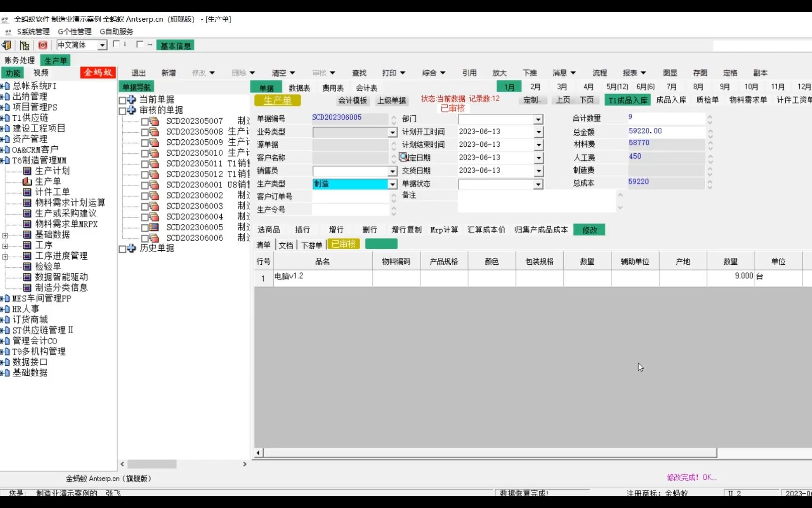Image resolution: width=812 pixels, height=508 pixels.
Task: Expand the 基础数据 node under T6制造管理
Action: tap(5, 235)
